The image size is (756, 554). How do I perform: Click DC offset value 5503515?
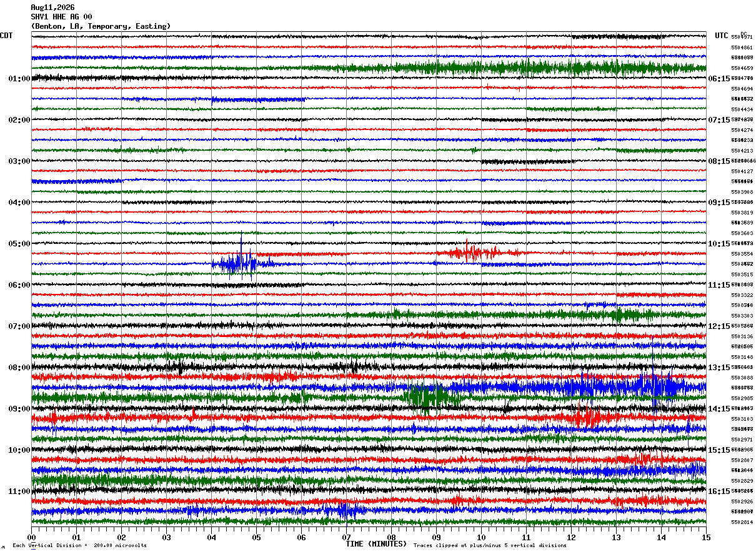pos(742,274)
